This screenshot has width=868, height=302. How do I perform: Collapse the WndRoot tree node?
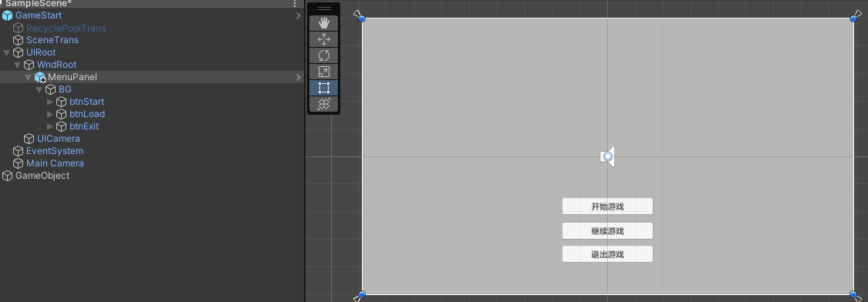click(17, 65)
